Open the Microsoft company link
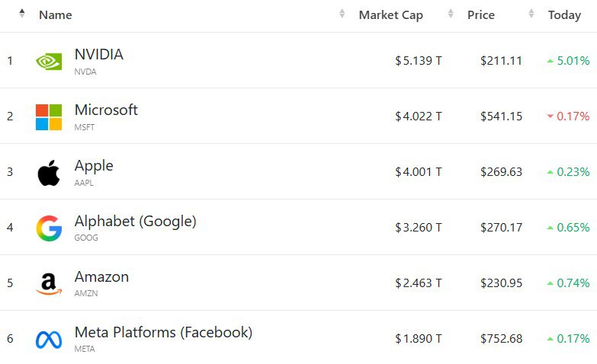The image size is (597, 364). [106, 110]
